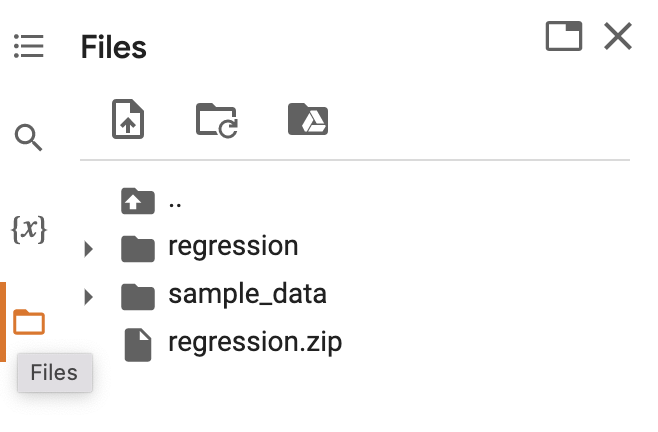The height and width of the screenshot is (432, 658).
Task: Select the regression.zip file name
Action: coord(255,342)
